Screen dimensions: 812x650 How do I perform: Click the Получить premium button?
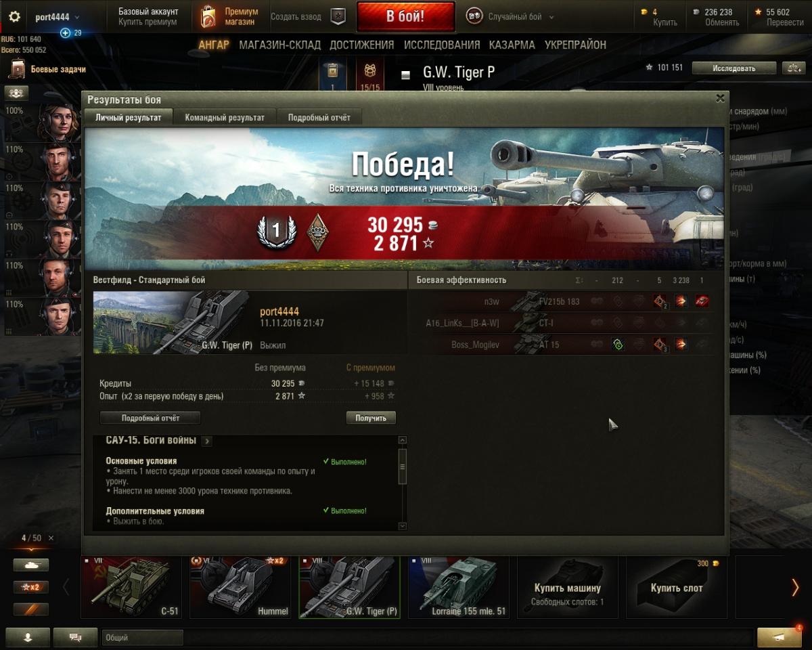point(371,418)
